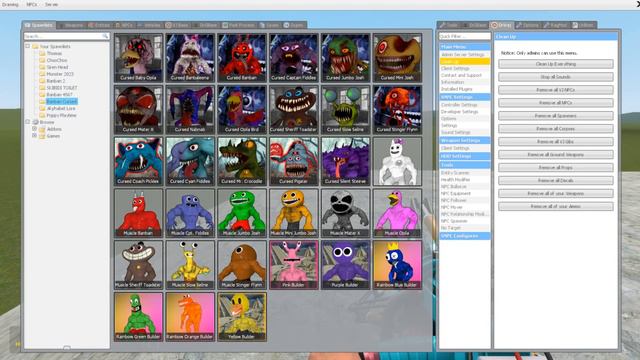Select the highlighted Banban Cursed folder
The image size is (640, 360).
[x=61, y=101]
